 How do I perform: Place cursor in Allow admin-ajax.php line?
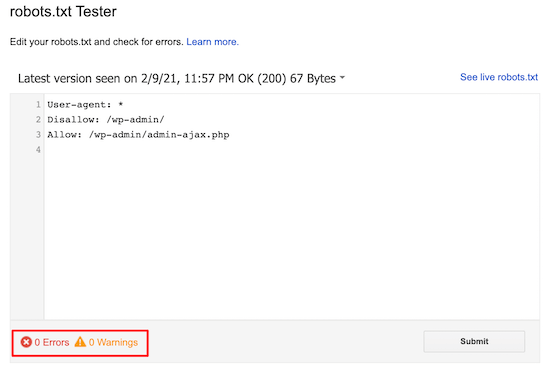138,135
